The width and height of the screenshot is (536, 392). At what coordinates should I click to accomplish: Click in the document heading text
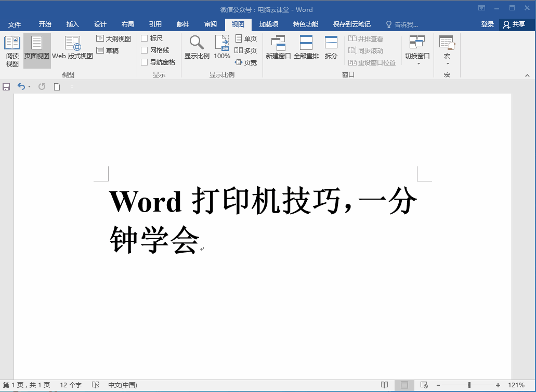click(x=263, y=220)
